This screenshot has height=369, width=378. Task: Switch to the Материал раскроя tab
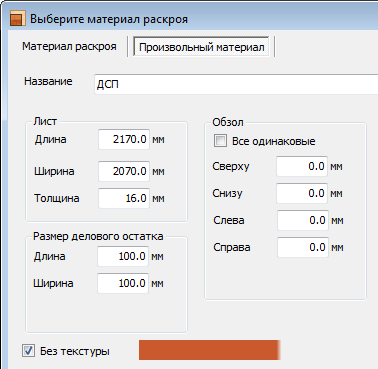[69, 46]
